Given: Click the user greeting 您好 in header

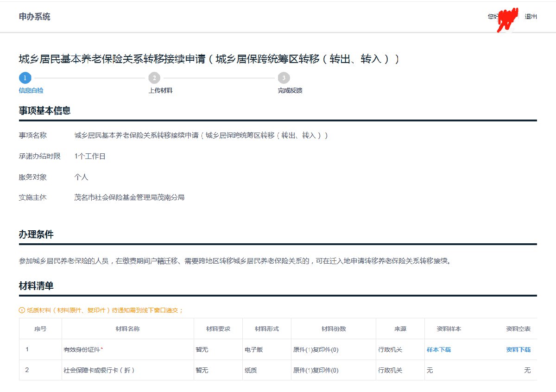Looking at the screenshot, I should click(493, 17).
